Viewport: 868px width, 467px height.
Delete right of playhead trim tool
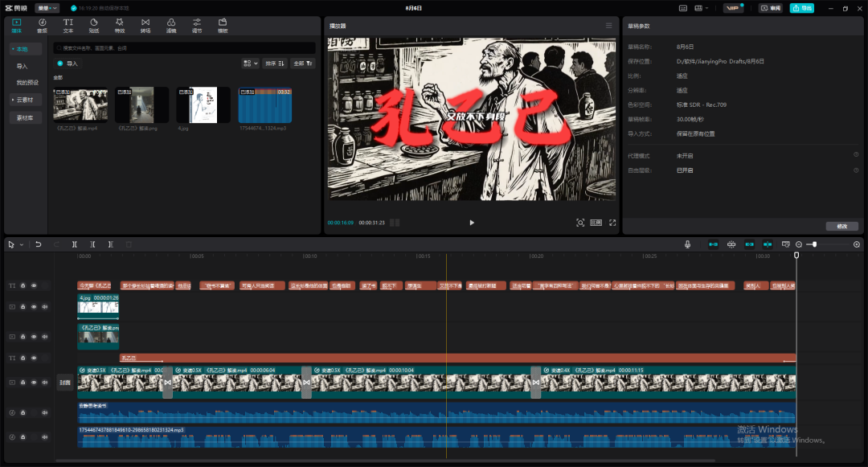click(111, 244)
